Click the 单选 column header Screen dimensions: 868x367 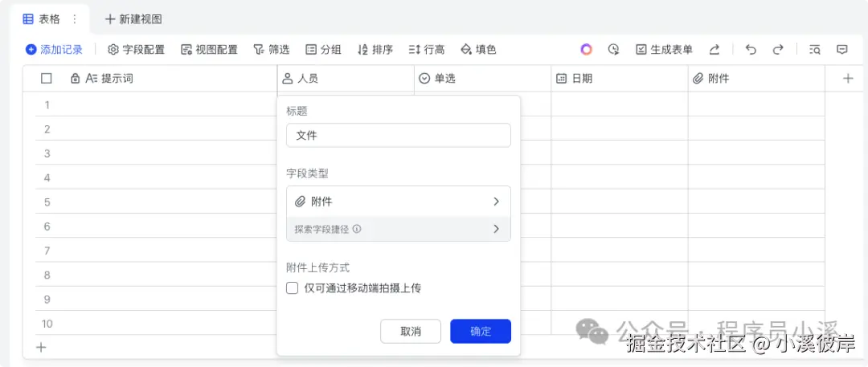pos(483,79)
